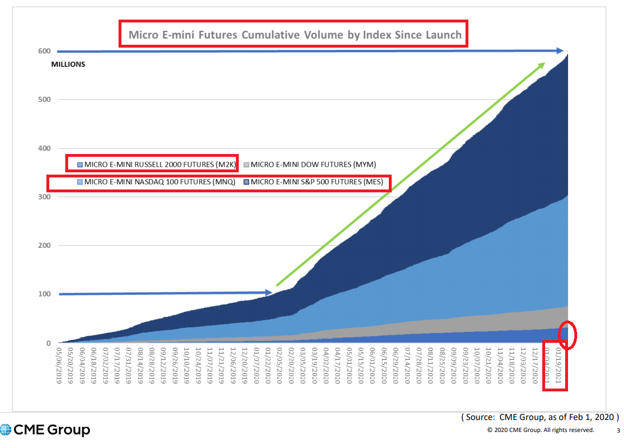Click the 11/07/2019 date on the x-axis
The width and height of the screenshot is (624, 448).
click(x=210, y=366)
